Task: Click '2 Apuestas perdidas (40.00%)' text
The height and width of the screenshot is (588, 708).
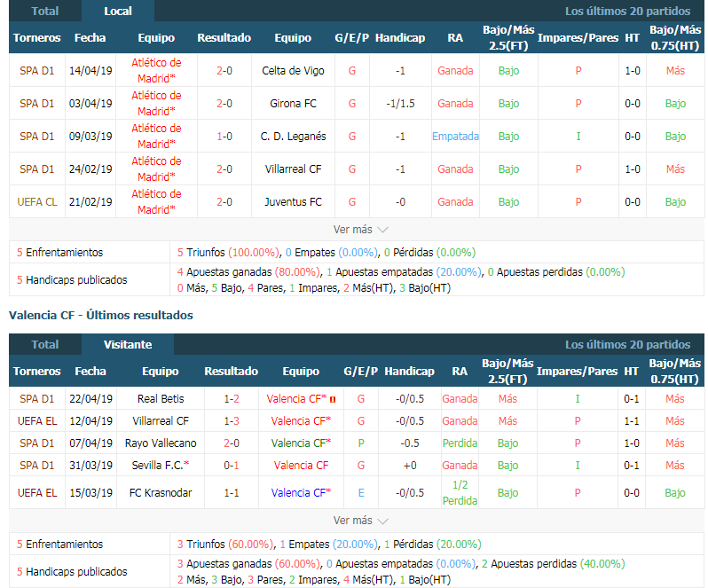Action: click(x=553, y=563)
